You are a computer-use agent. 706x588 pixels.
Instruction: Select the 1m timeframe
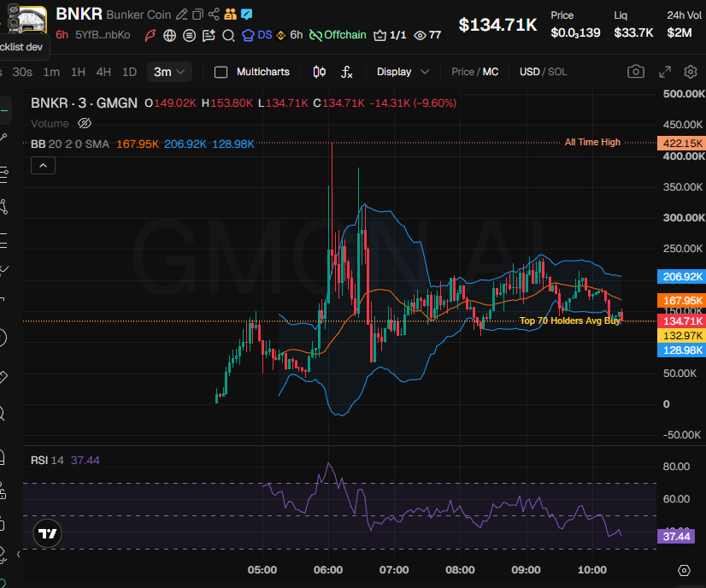51,72
